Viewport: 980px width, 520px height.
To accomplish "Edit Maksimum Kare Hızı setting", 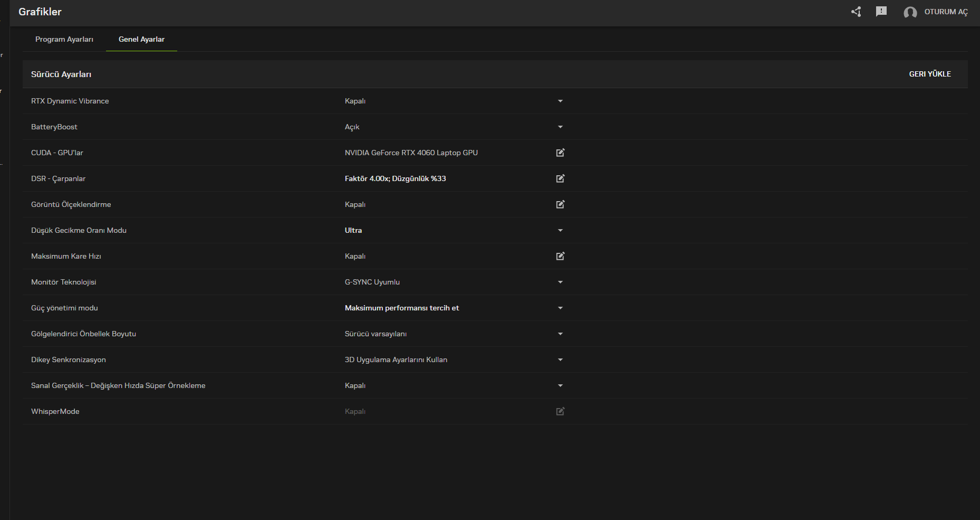I will coord(560,256).
